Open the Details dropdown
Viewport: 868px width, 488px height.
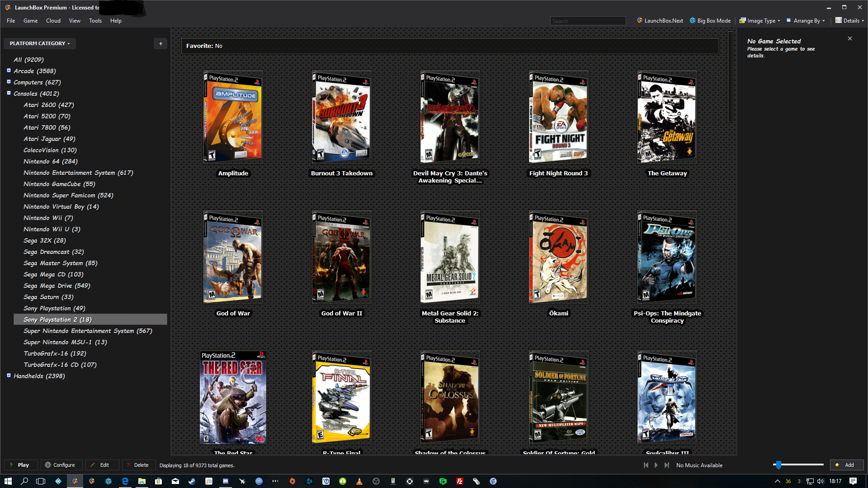[x=849, y=21]
